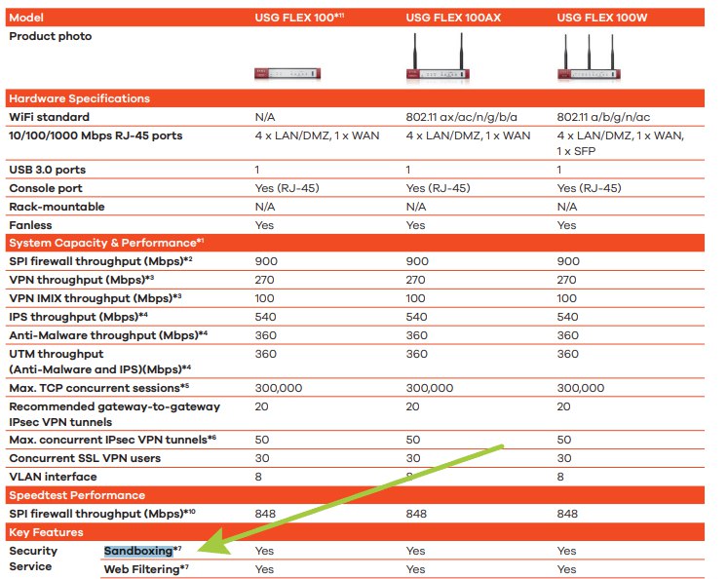Viewport: 728px width, 579px height.
Task: Click the VLAN interface row label
Action: pos(53,477)
